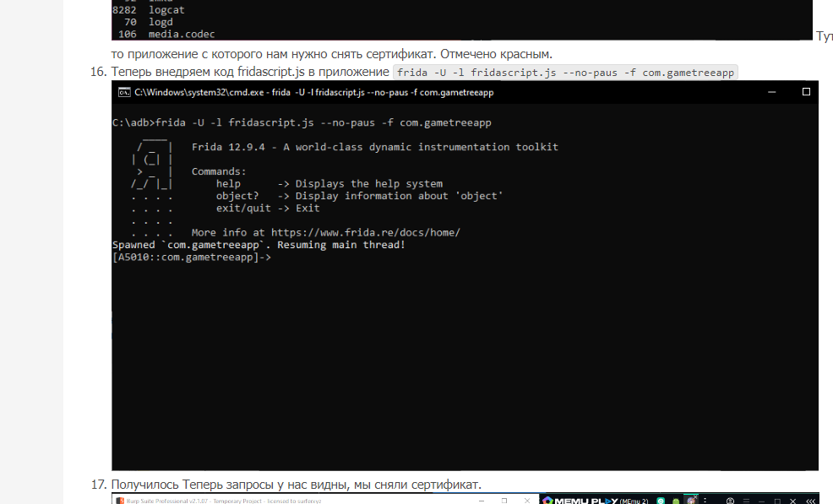Click the 'help -> Displays the help system' line
This screenshot has height=504, width=833.
coord(329,184)
